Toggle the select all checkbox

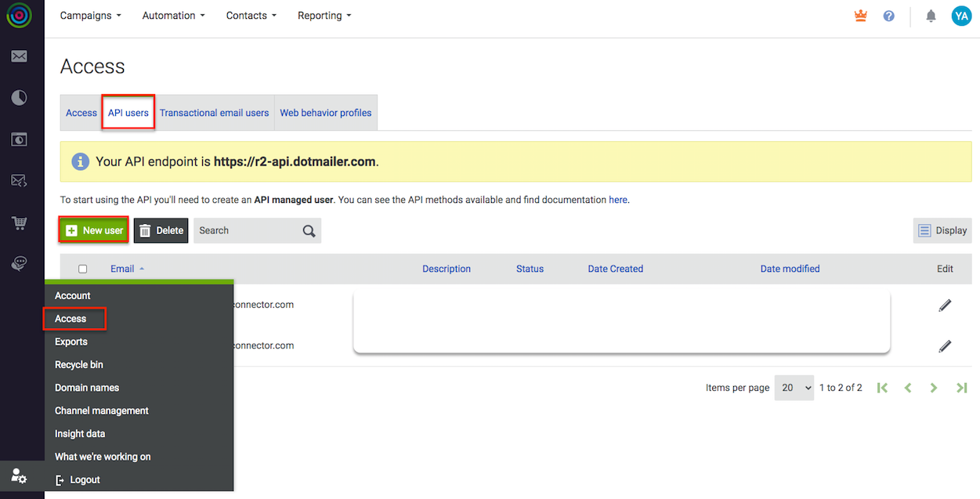point(83,269)
